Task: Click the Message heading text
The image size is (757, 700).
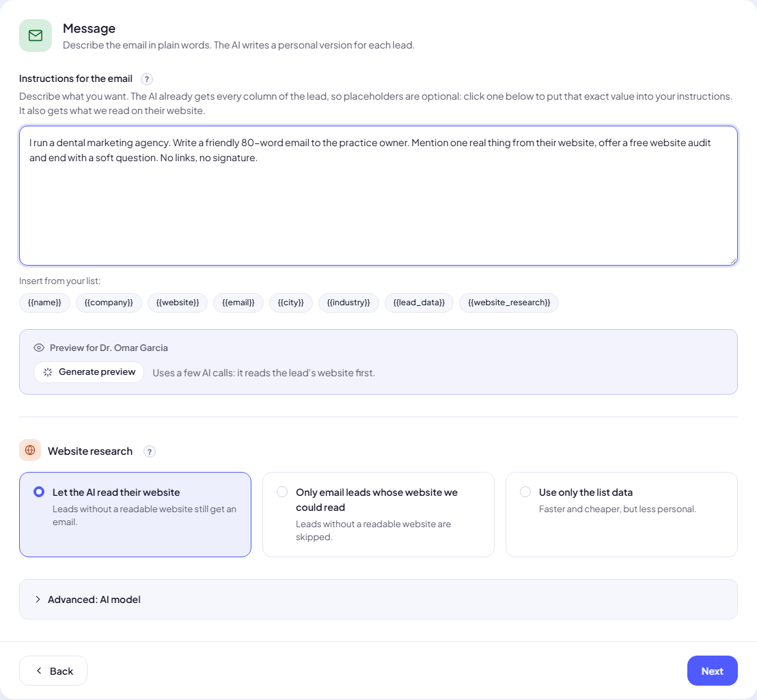Action: [x=90, y=29]
